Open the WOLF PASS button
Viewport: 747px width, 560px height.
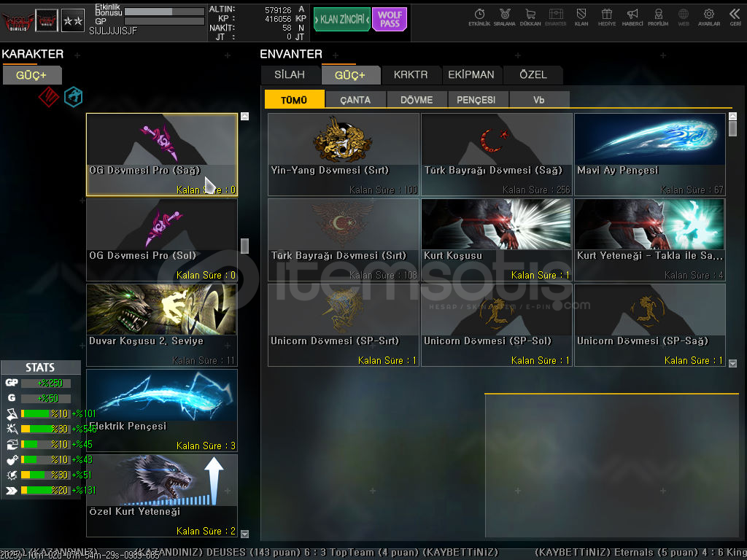tap(390, 20)
